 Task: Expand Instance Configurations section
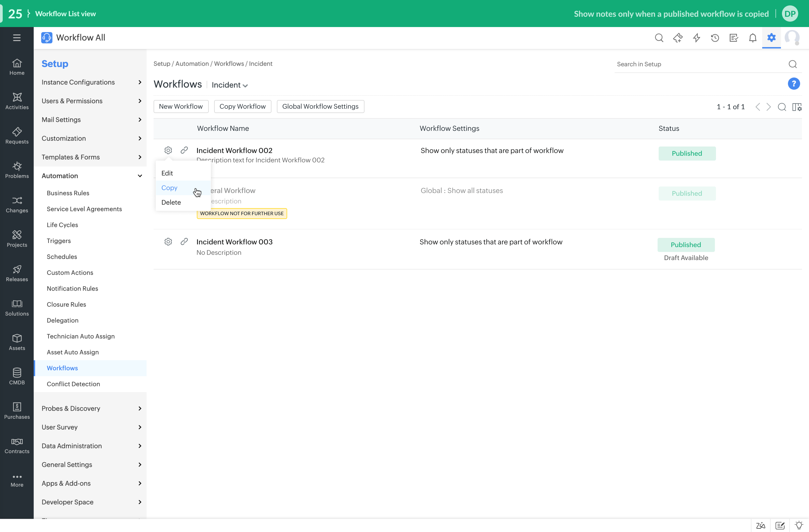point(91,82)
